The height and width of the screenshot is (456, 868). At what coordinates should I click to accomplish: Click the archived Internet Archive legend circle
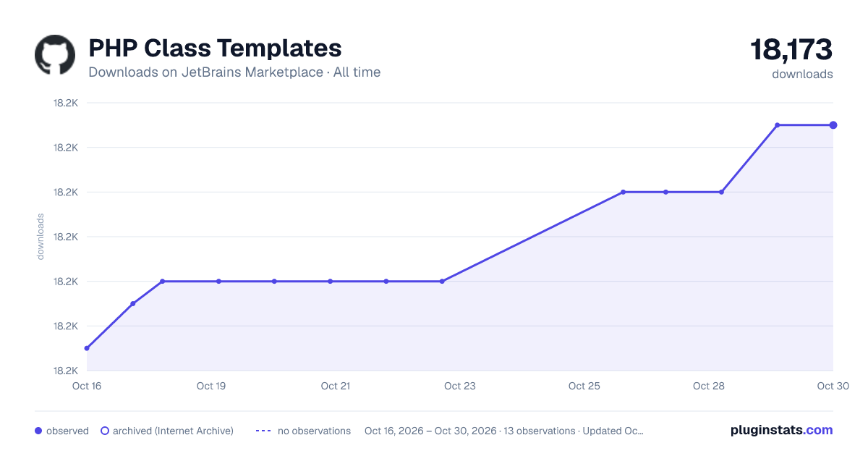(104, 431)
